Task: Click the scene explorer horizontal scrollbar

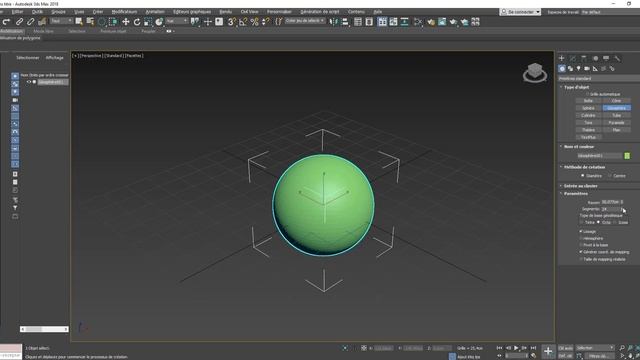Action: click(x=44, y=329)
